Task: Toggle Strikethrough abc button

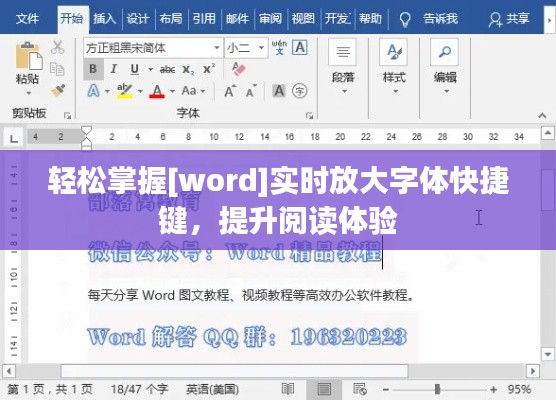Action: tap(167, 69)
